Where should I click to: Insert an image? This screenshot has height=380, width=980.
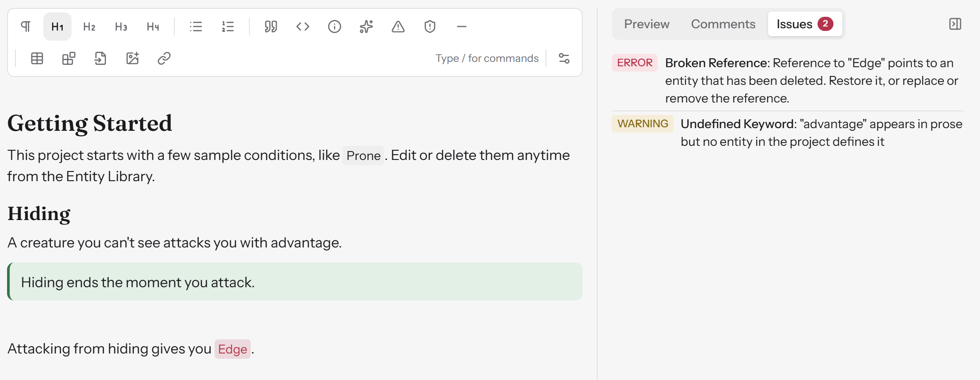point(132,58)
